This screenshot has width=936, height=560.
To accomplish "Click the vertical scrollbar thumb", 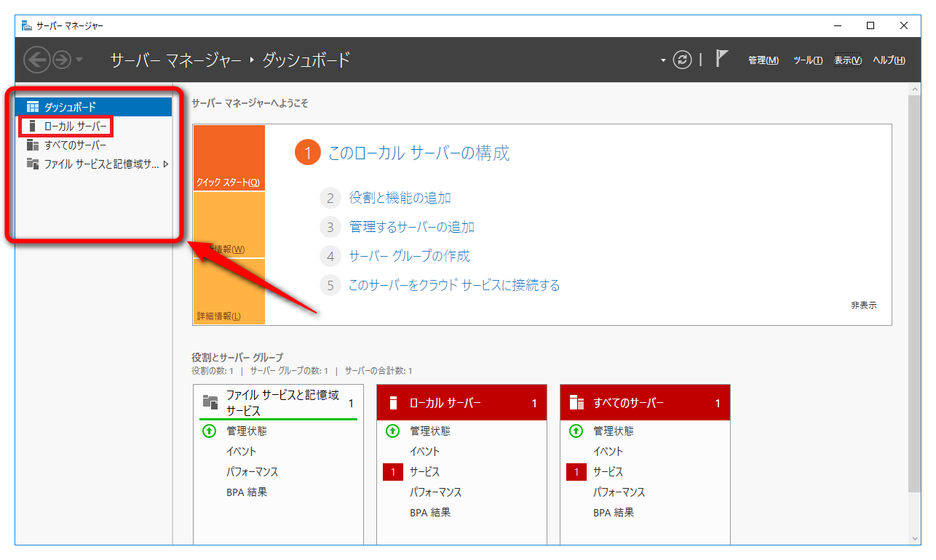I will pos(915,294).
